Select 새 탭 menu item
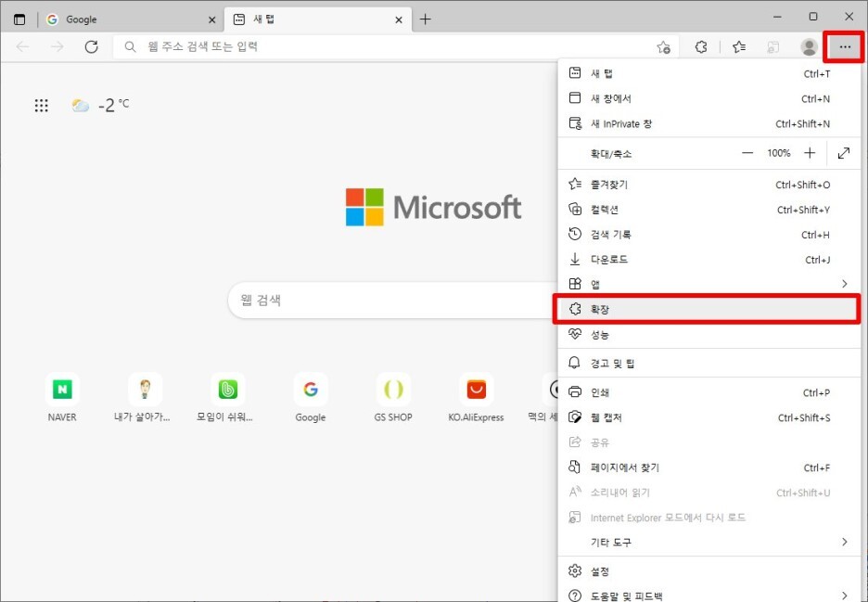 coord(709,73)
